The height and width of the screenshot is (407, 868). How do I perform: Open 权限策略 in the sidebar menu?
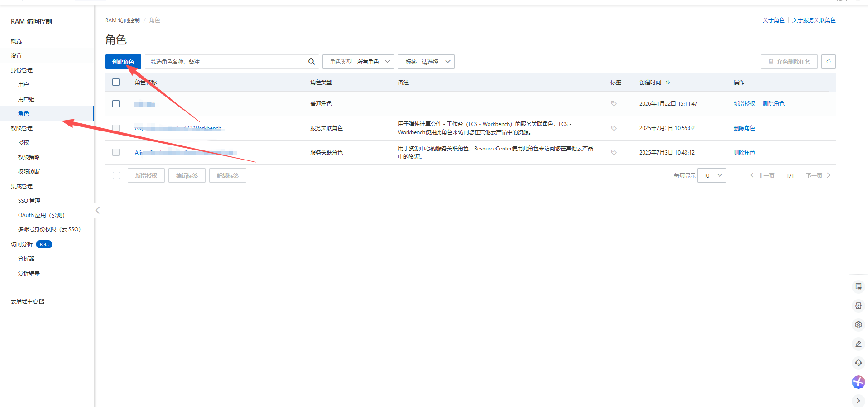click(x=29, y=157)
